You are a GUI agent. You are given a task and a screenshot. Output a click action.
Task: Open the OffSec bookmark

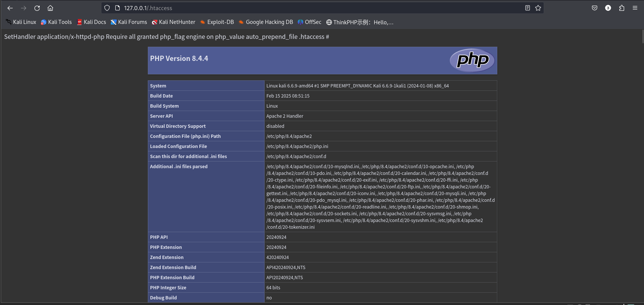309,22
